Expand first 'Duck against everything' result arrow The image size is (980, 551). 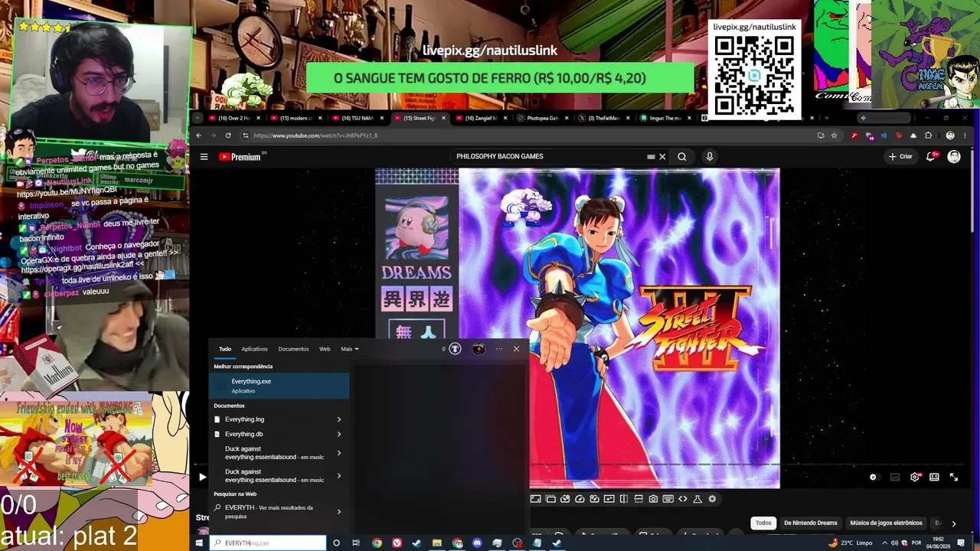tap(339, 453)
